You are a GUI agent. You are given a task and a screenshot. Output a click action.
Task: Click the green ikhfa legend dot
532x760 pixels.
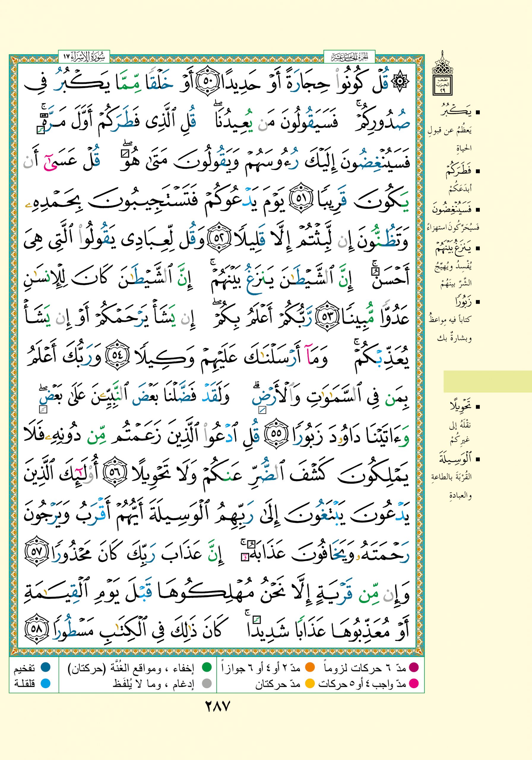(207, 668)
